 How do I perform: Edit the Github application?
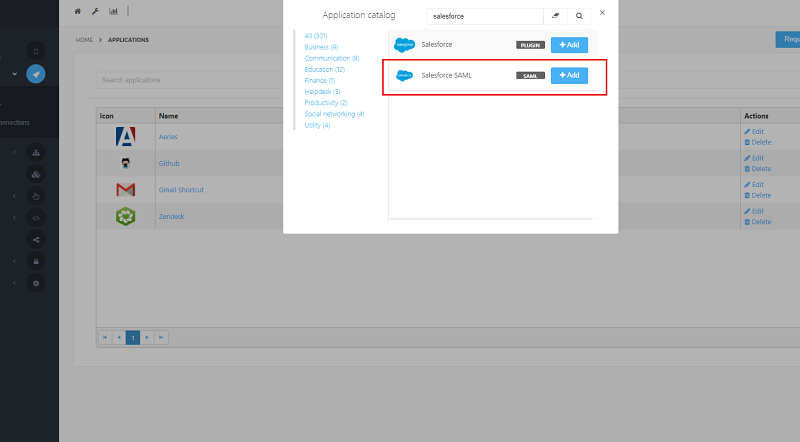754,158
